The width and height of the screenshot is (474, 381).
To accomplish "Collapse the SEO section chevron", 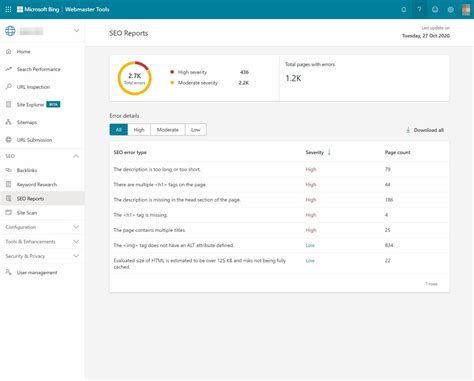I will coord(76,156).
